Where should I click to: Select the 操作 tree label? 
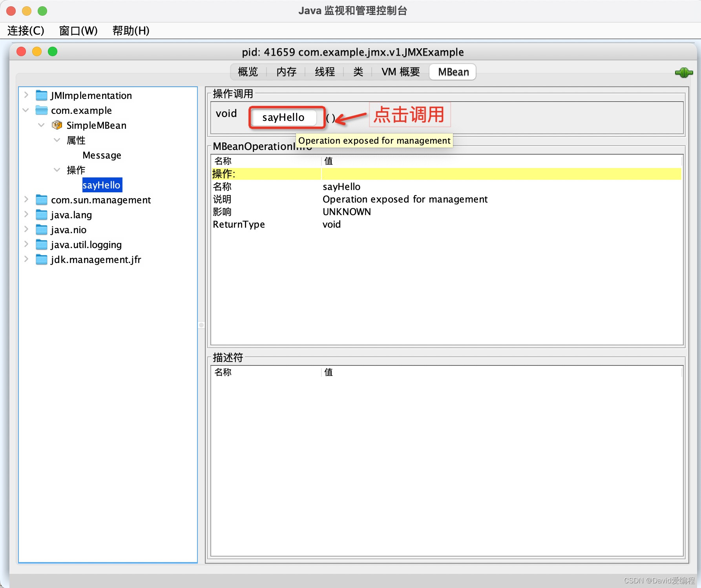pyautogui.click(x=76, y=170)
